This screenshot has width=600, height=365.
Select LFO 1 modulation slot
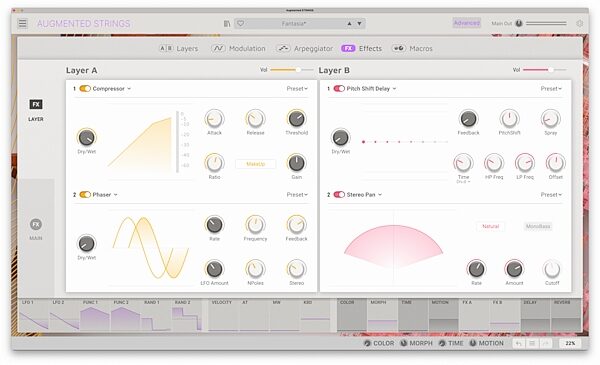(x=34, y=315)
